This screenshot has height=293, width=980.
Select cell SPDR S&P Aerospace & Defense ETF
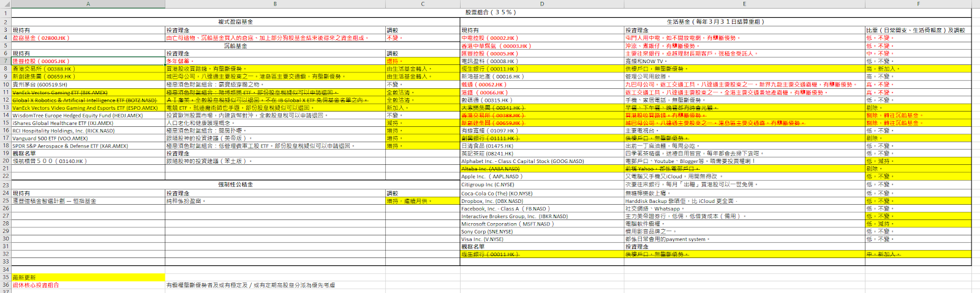88,146
